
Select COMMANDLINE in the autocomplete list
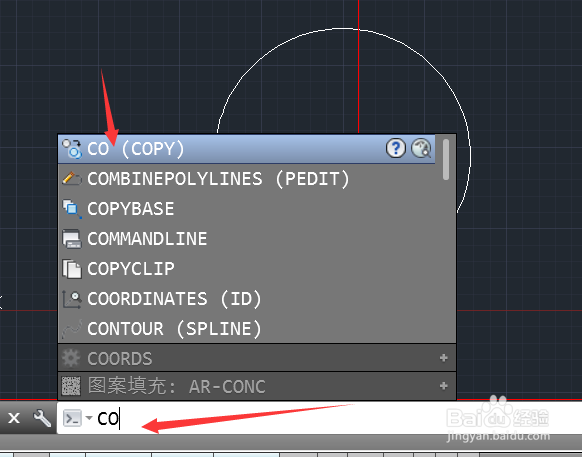pyautogui.click(x=246, y=239)
